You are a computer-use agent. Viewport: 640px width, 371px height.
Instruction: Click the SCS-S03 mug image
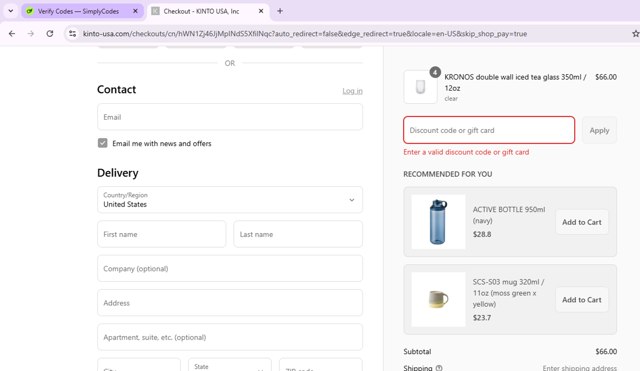(438, 299)
